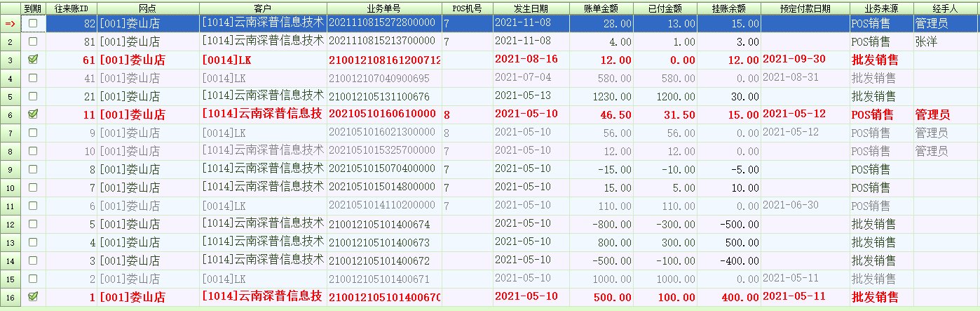Select the 经手人 column header
980x311 pixels.
click(x=946, y=8)
